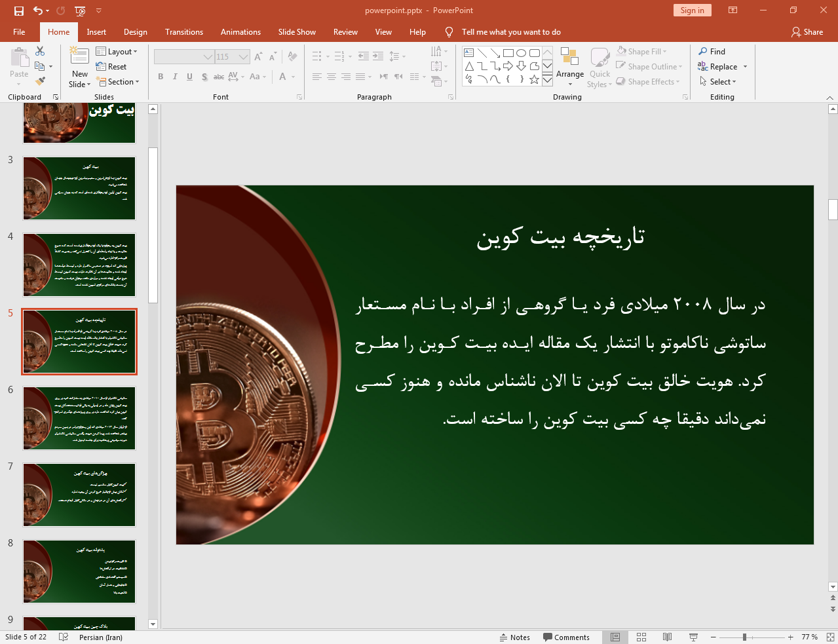Undo the last action
This screenshot has width=838, height=644.
pyautogui.click(x=38, y=10)
